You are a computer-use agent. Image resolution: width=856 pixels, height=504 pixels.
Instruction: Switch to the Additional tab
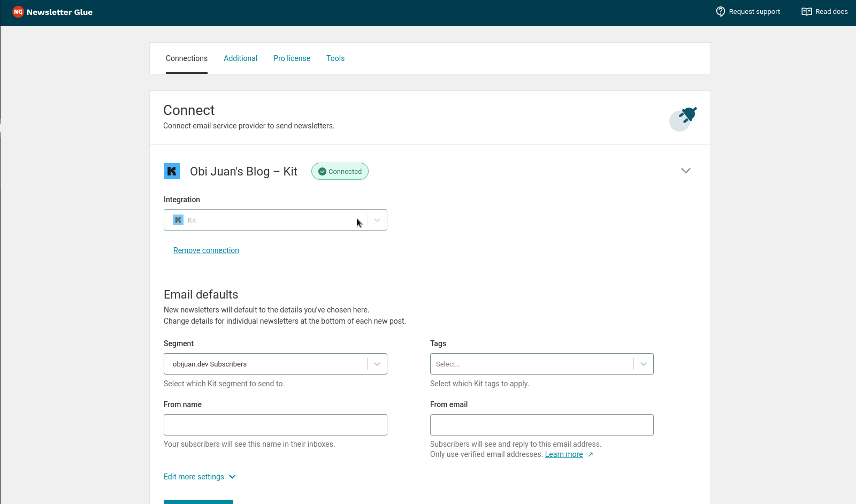pos(240,58)
